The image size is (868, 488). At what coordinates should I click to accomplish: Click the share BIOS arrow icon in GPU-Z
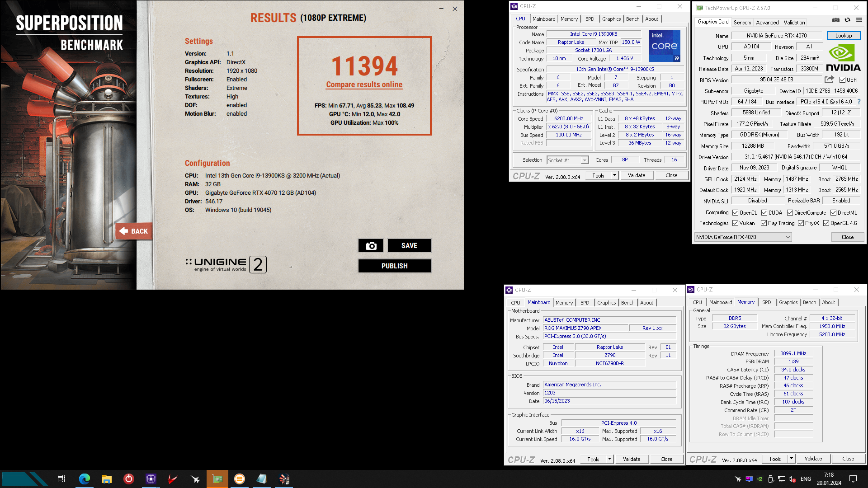[x=829, y=80]
